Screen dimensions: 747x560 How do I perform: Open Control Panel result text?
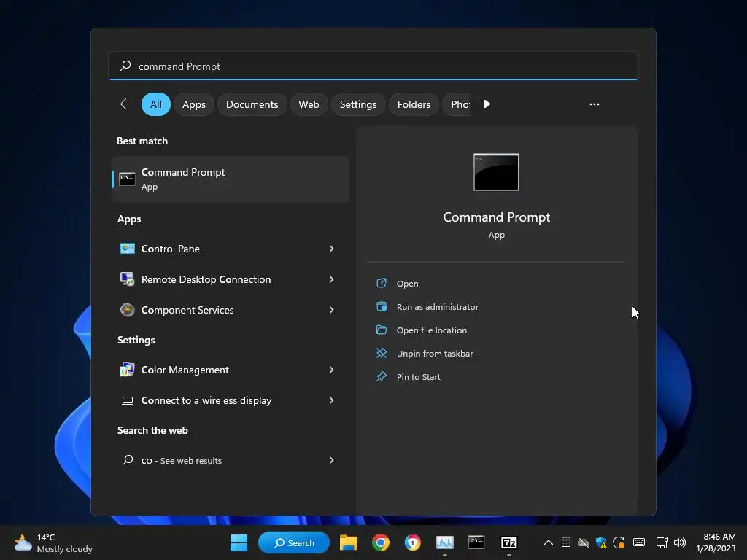tap(171, 249)
